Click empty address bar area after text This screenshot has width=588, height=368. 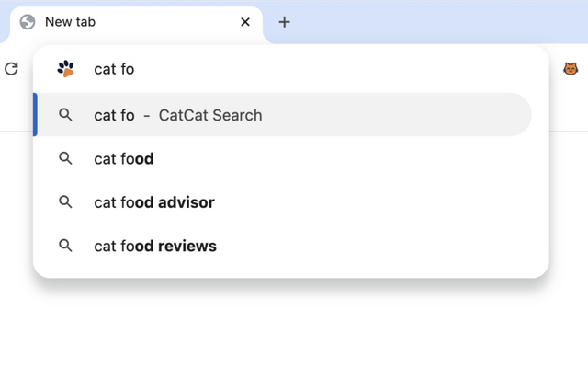[x=337, y=69]
